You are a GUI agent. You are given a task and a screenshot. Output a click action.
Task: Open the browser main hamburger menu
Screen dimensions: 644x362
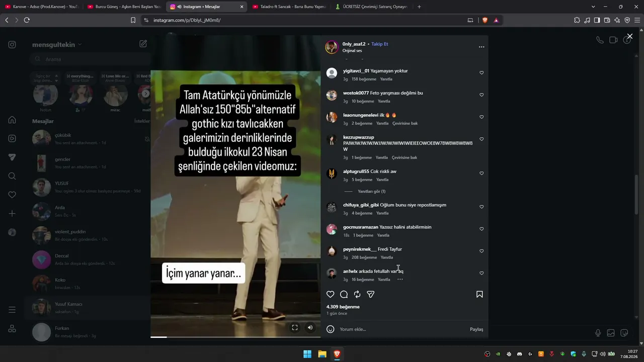coord(637,20)
